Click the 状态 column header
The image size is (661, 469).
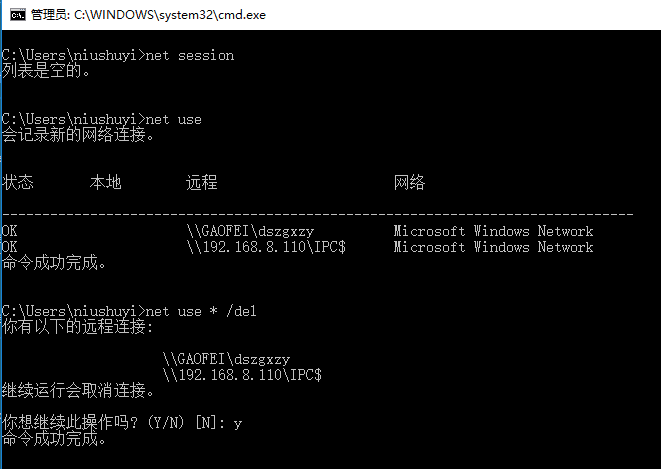coord(18,182)
